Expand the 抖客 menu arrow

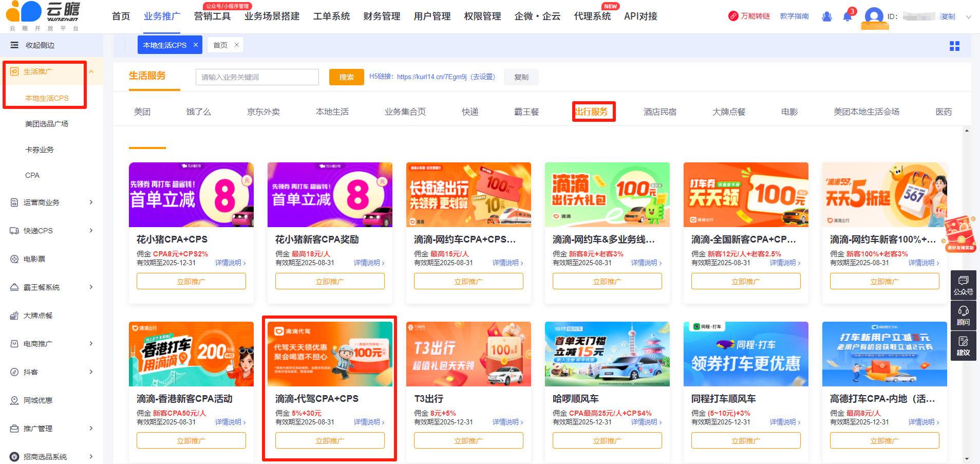click(x=91, y=372)
